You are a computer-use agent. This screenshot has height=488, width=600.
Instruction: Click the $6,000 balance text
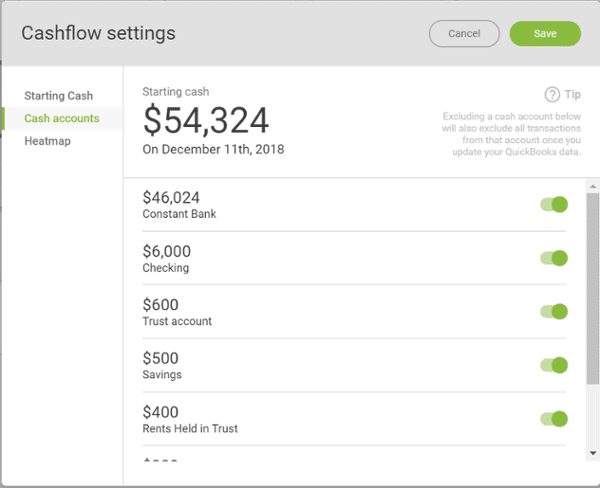click(x=166, y=251)
